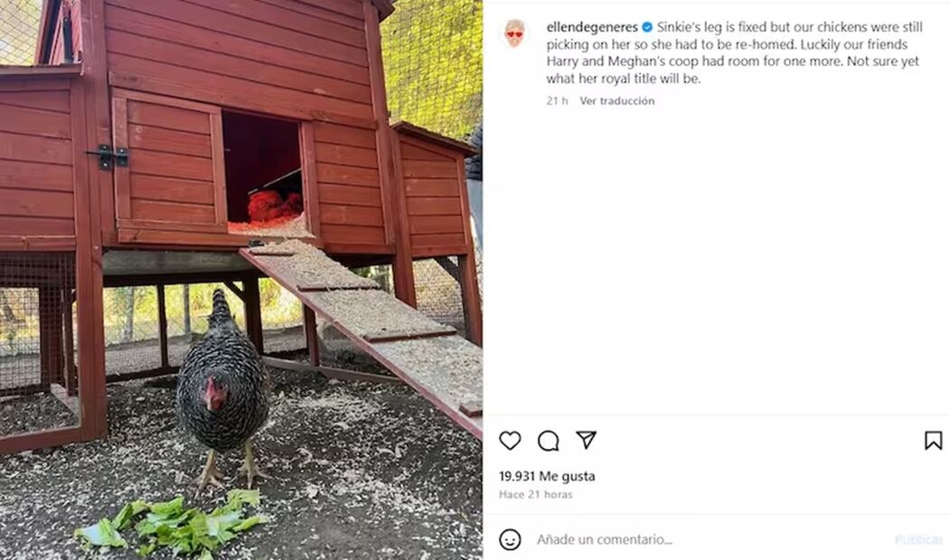Click the blue verified badge beside ellendegeneres

coord(647,27)
